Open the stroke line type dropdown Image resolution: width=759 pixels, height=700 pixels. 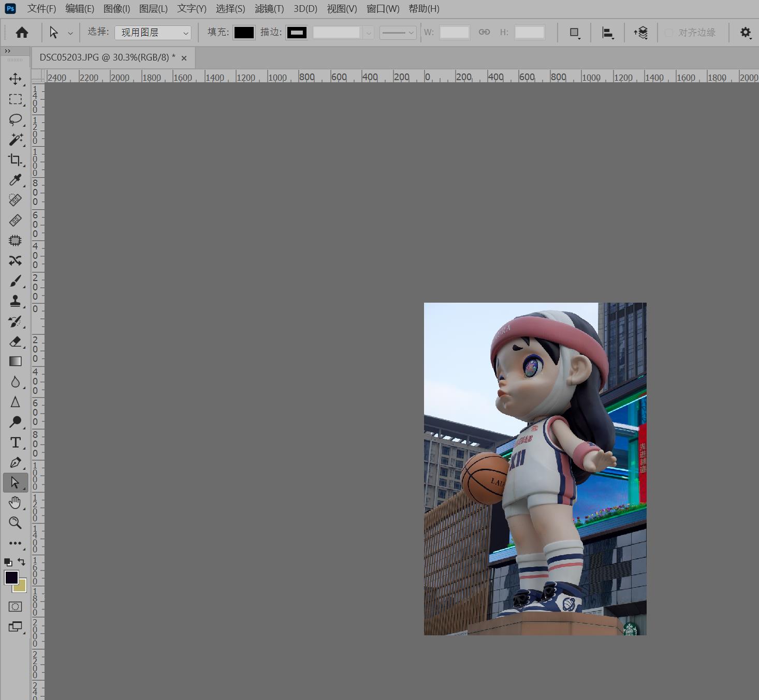(x=398, y=33)
